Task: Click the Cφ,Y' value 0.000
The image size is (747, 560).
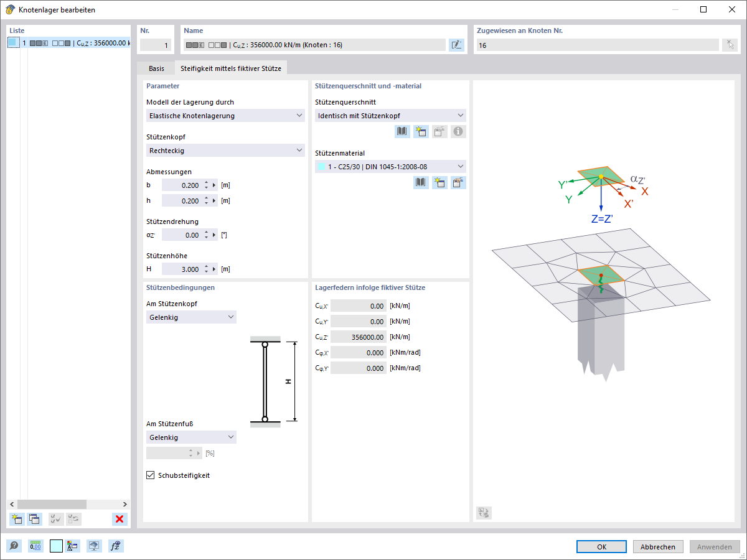Action: (359, 368)
